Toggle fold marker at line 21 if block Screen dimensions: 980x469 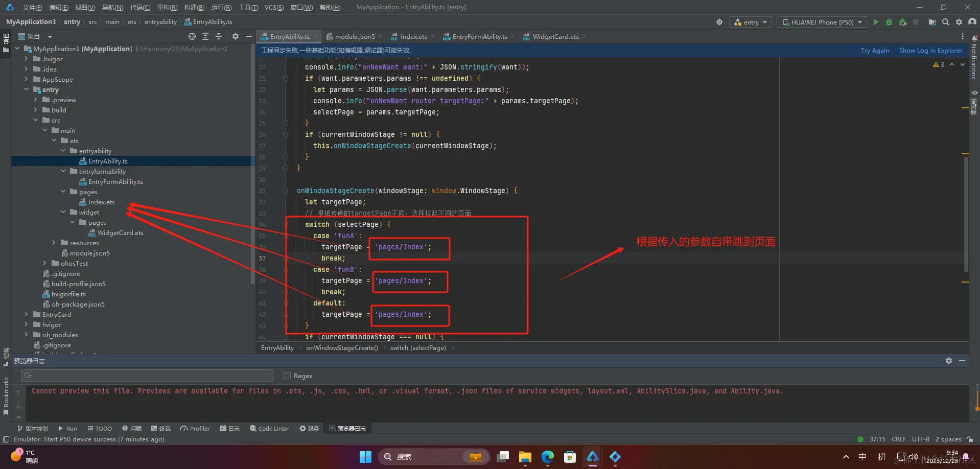point(286,78)
